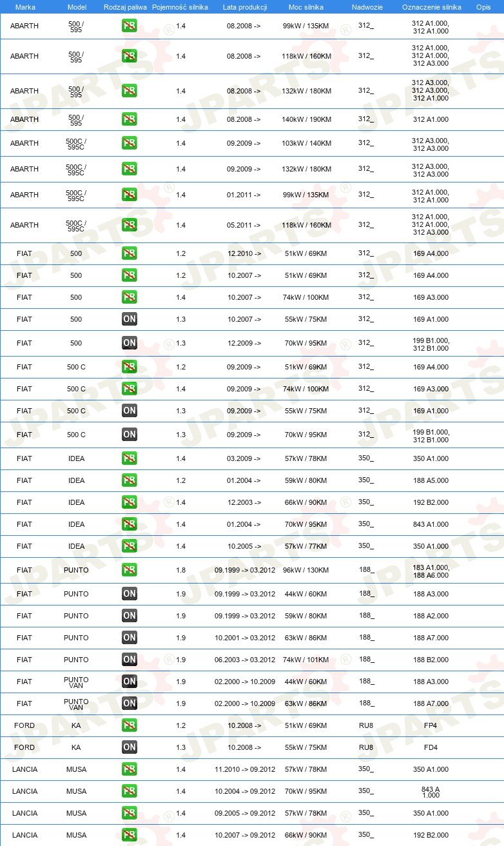Click production date 05.2011 ->
Screen dimensions: 504x846
click(244, 225)
